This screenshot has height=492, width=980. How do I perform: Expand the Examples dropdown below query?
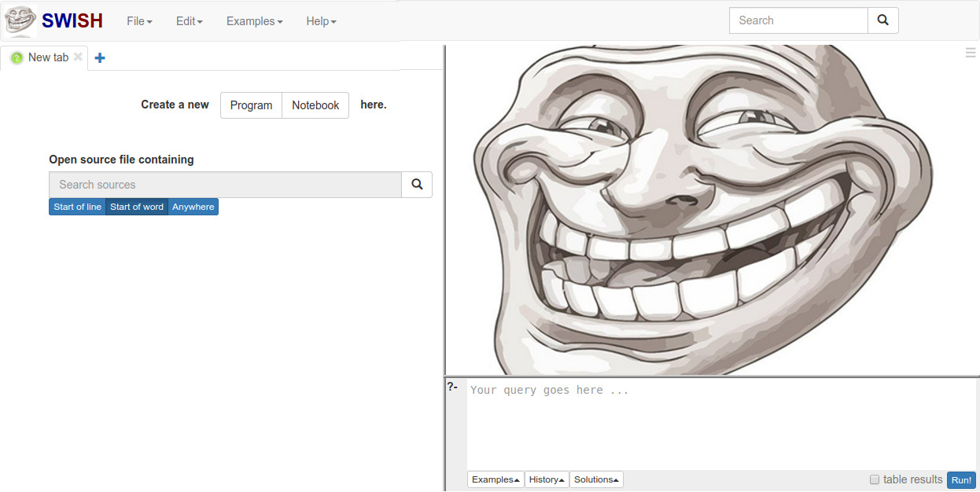pyautogui.click(x=496, y=479)
